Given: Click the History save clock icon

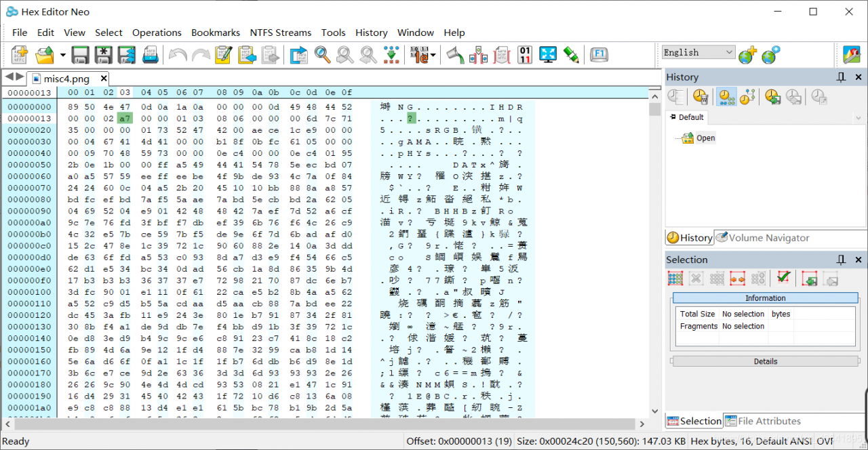Looking at the screenshot, I should pyautogui.click(x=773, y=97).
